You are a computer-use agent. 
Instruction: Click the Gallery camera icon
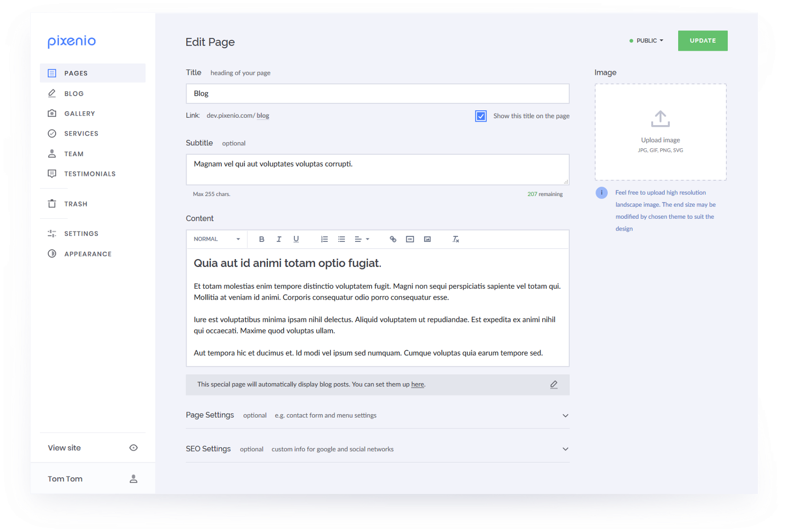(52, 113)
